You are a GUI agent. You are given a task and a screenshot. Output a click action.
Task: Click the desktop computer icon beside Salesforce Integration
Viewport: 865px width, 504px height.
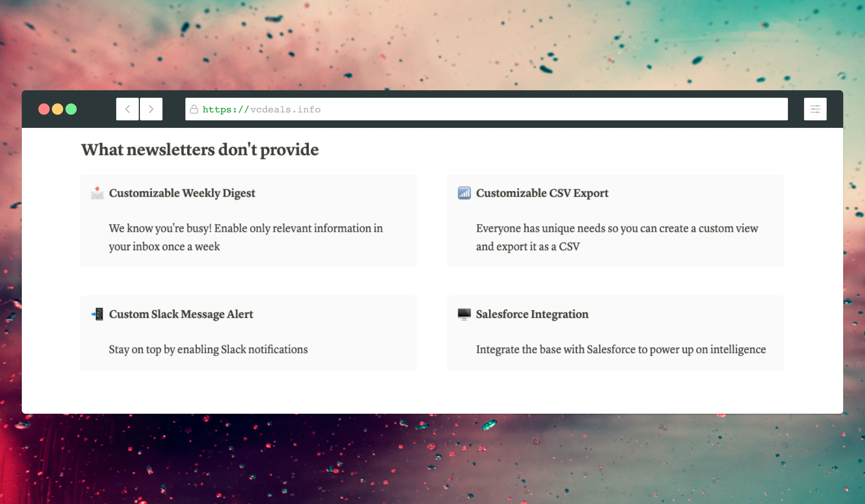click(464, 314)
